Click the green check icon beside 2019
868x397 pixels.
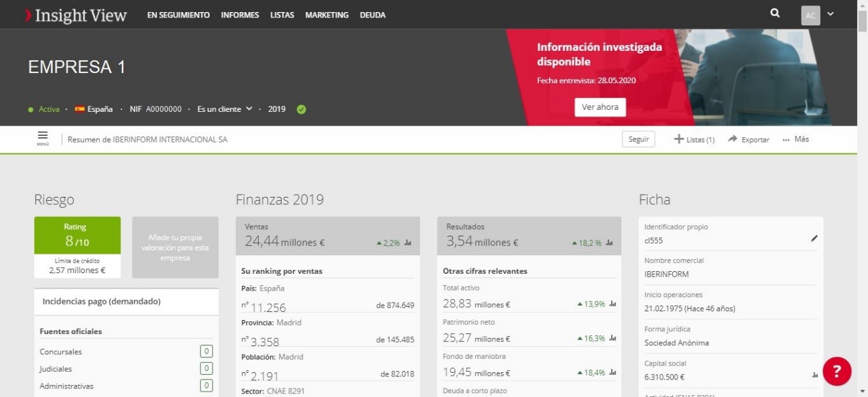(x=301, y=109)
